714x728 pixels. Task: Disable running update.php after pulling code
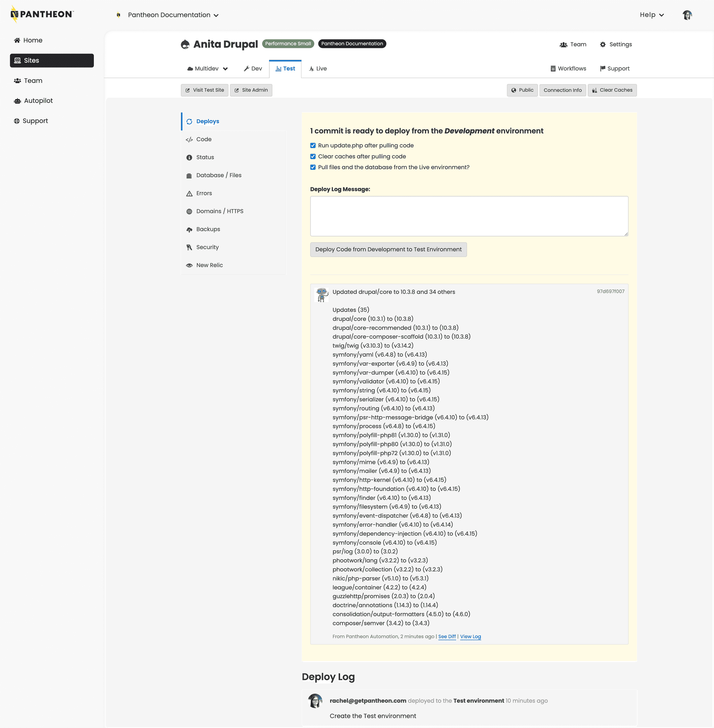pyautogui.click(x=313, y=145)
